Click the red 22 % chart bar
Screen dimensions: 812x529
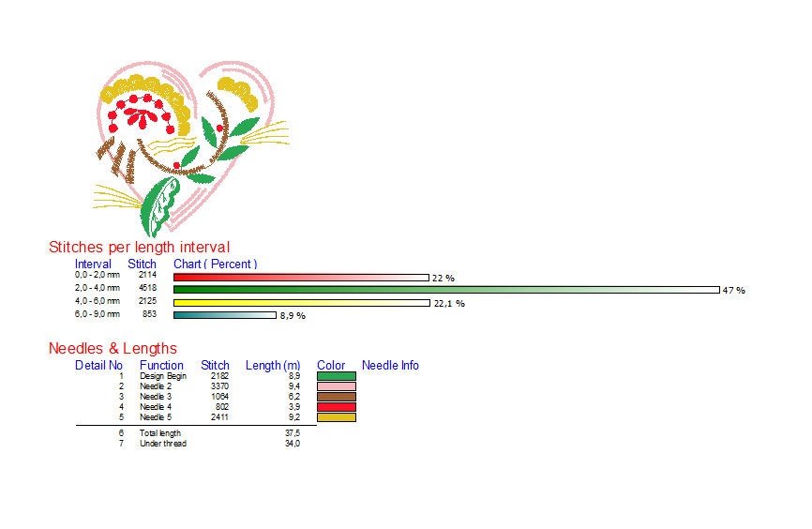click(x=301, y=278)
